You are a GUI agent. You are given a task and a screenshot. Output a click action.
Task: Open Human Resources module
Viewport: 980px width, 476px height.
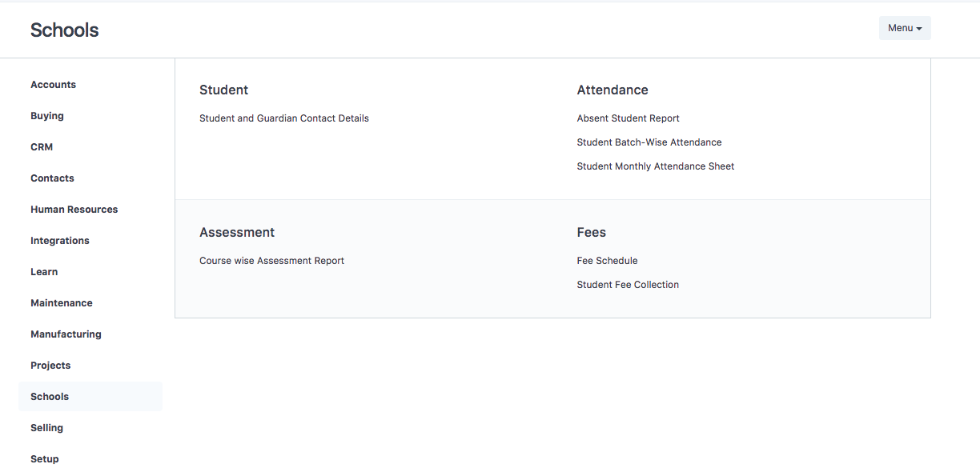(x=74, y=209)
